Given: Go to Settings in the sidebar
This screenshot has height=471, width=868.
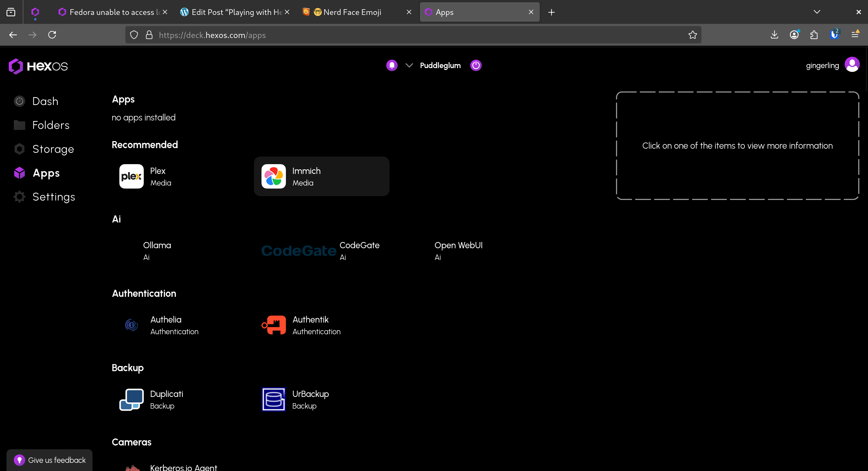Looking at the screenshot, I should [x=54, y=197].
